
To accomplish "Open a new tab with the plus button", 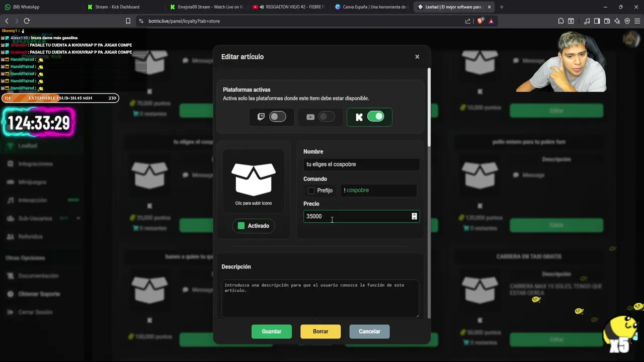I will click(501, 7).
